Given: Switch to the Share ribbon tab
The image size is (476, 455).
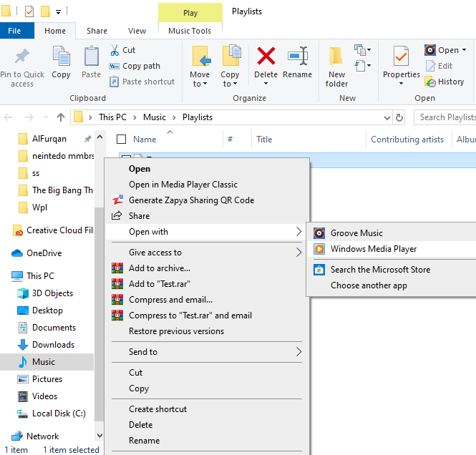Looking at the screenshot, I should (x=97, y=31).
